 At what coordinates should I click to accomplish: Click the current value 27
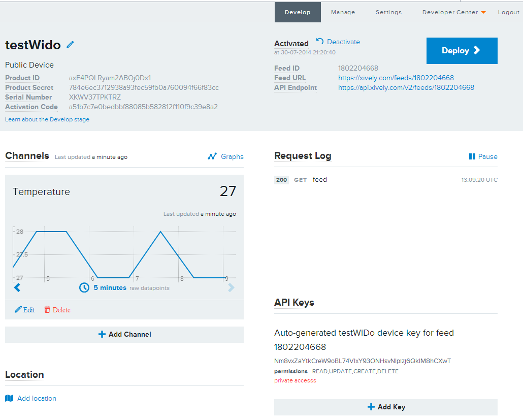pyautogui.click(x=228, y=191)
